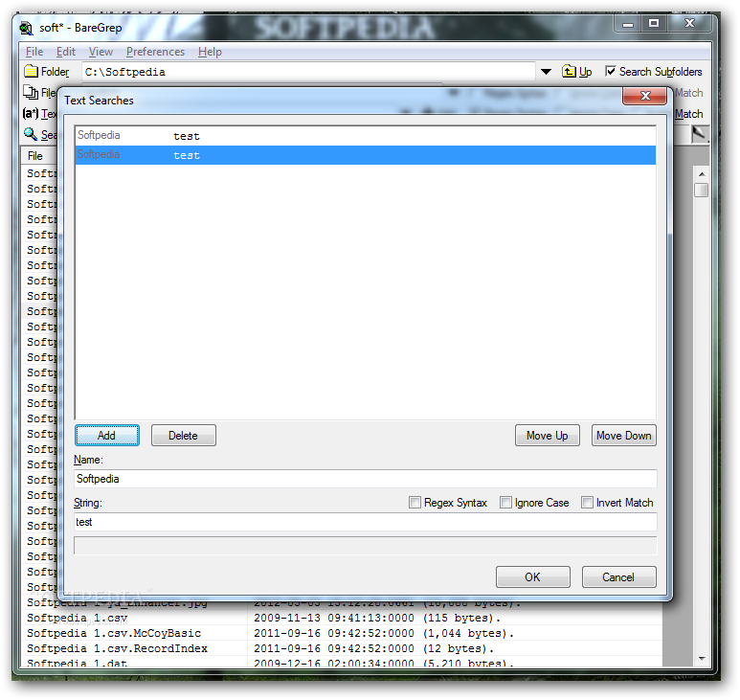Click the main window scroll up arrow

[702, 174]
